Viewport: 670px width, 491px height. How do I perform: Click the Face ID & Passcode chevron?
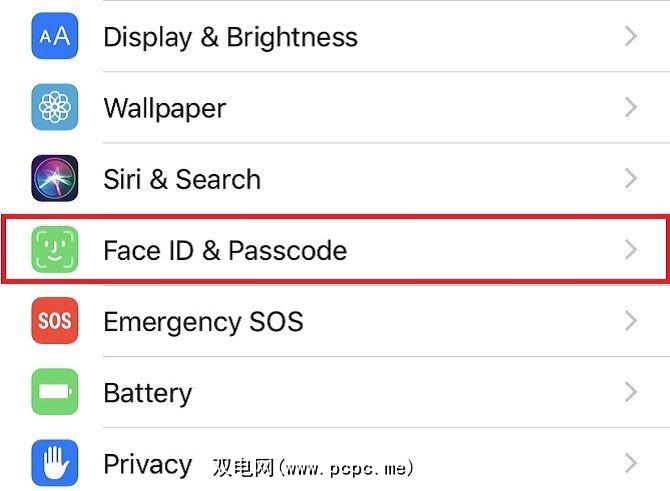[630, 250]
